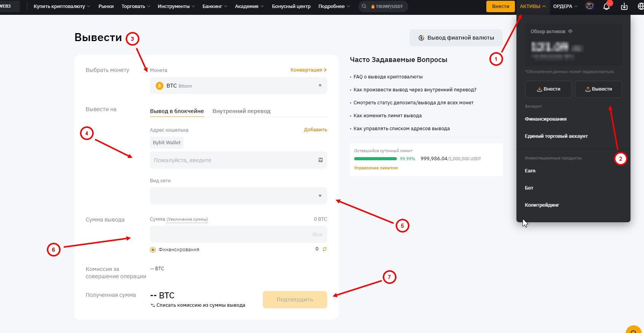644x333 pixels.
Task: Switch to Внутренний перевод tab
Action: [x=241, y=111]
